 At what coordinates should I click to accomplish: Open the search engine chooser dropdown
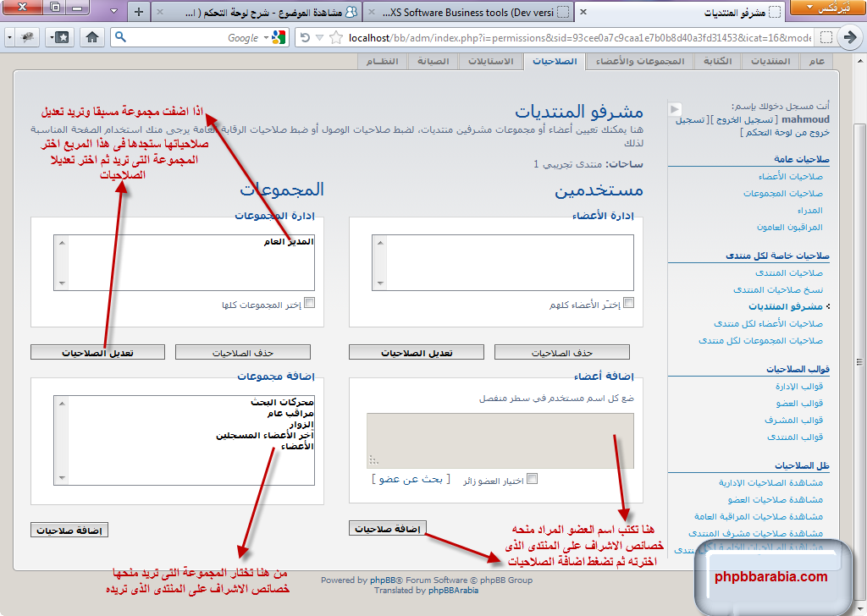[266, 37]
